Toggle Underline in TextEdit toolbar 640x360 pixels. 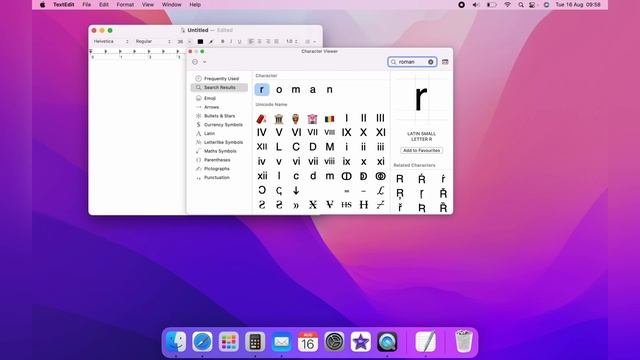[240, 42]
